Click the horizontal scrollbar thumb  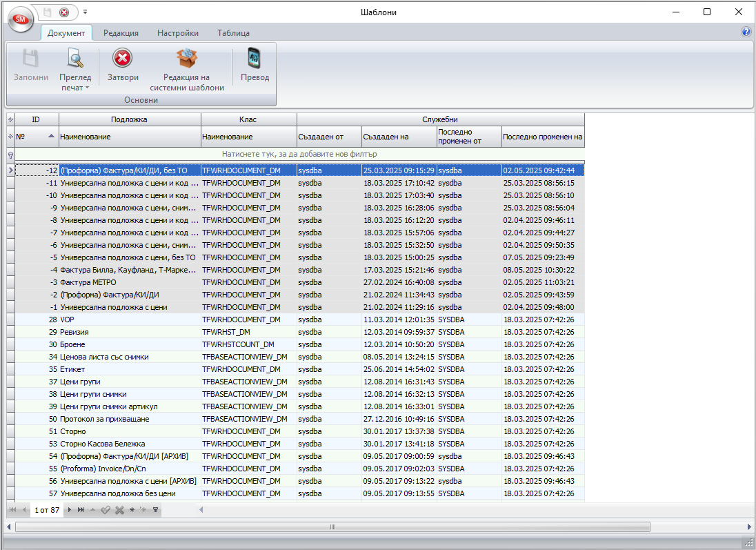[332, 527]
